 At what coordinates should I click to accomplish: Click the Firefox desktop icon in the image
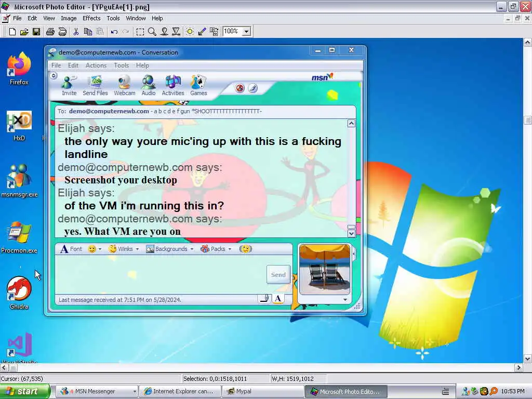pos(19,68)
